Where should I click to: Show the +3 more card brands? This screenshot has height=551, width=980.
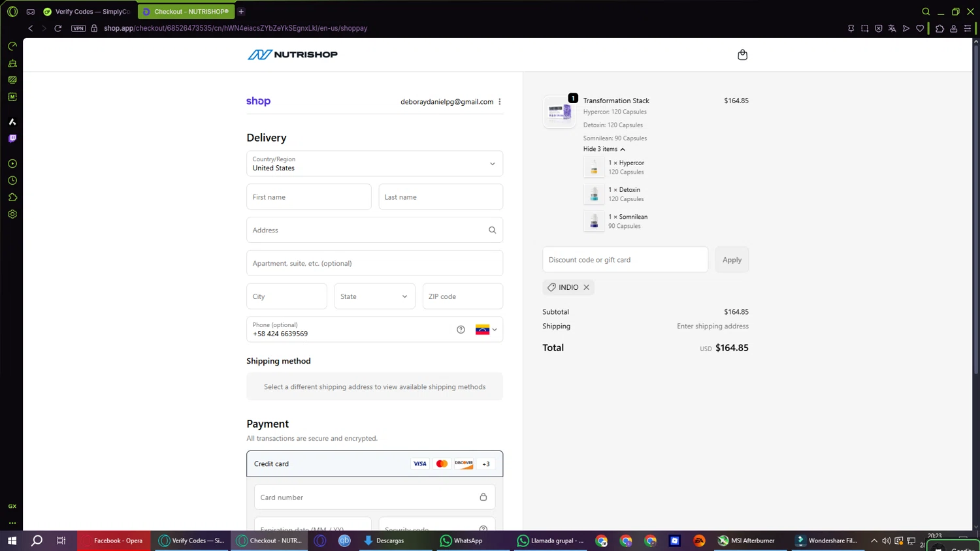pos(485,464)
